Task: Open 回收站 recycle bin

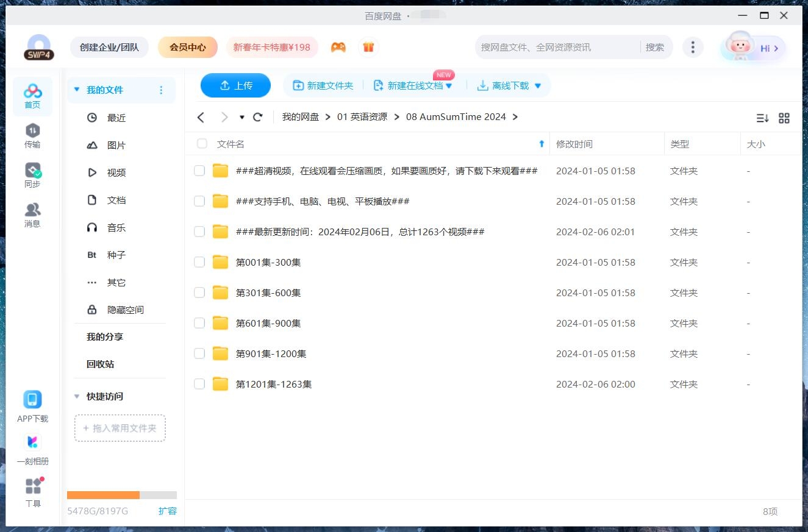Action: coord(100,364)
